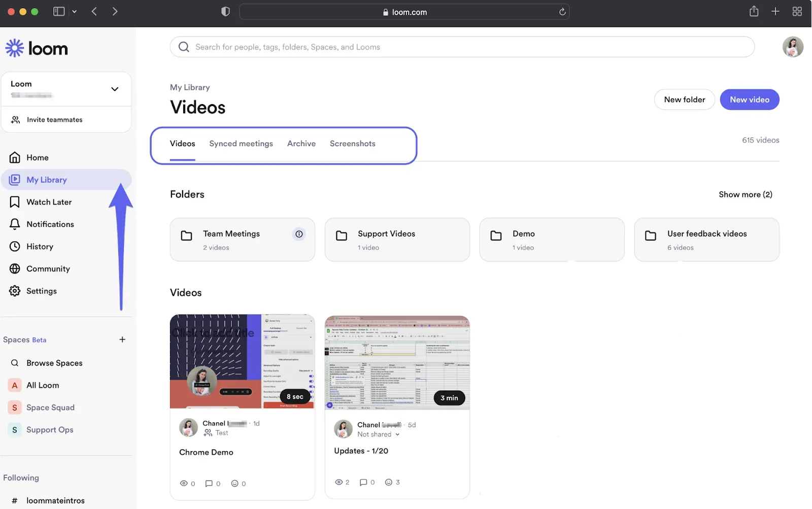Expand the Loom workspace dropdown chevron

point(115,89)
